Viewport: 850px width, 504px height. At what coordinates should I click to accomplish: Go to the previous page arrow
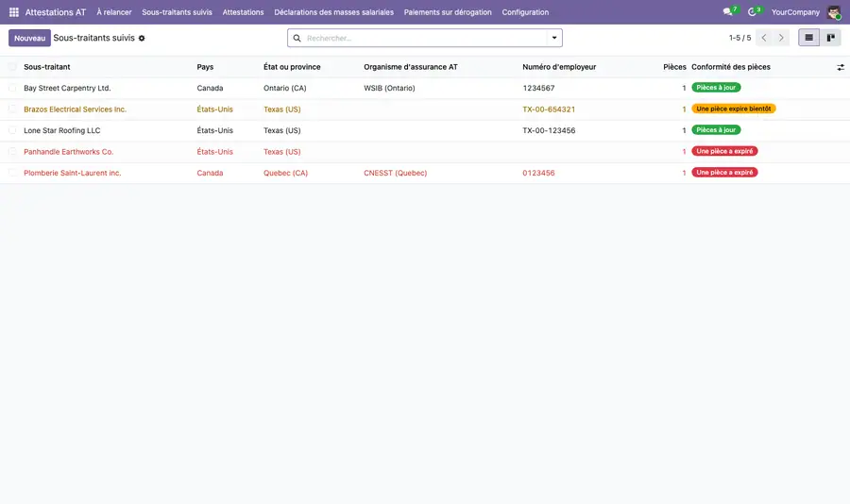point(764,38)
